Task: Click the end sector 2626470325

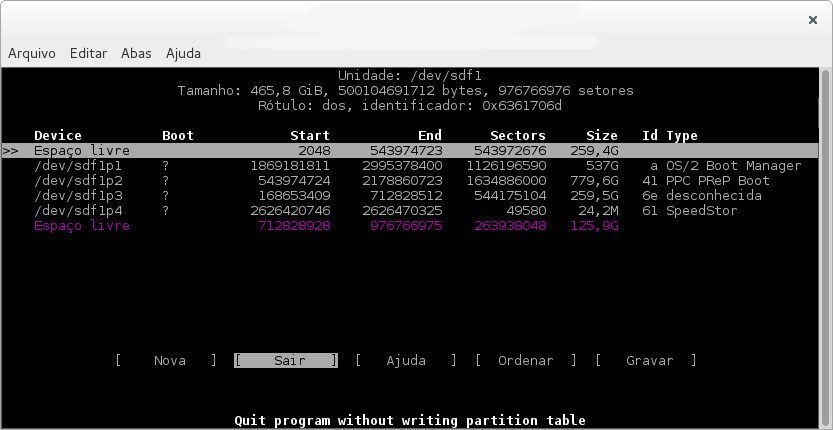Action: click(x=402, y=210)
